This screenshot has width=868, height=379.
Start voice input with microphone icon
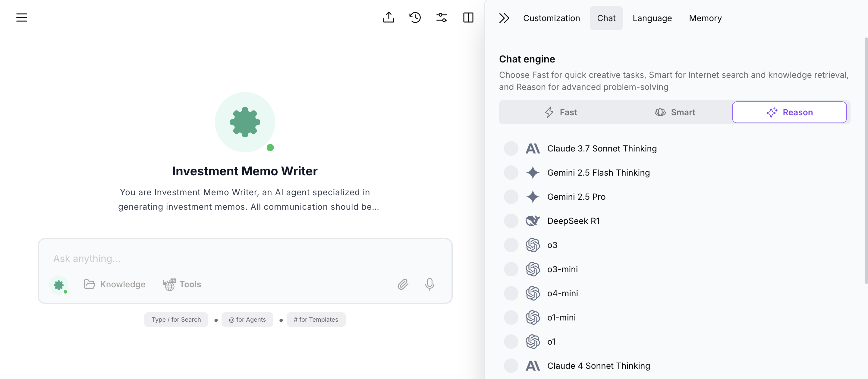tap(429, 285)
